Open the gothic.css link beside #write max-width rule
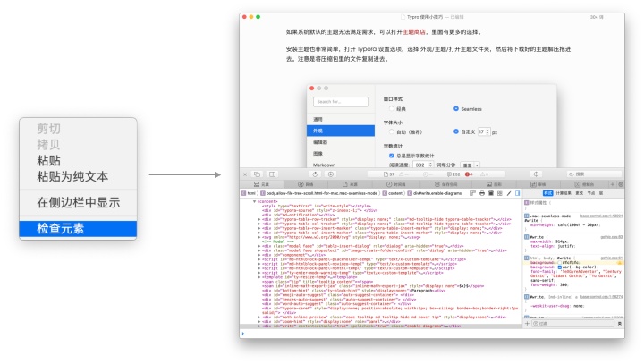This screenshot has width=644, height=364. [612, 237]
